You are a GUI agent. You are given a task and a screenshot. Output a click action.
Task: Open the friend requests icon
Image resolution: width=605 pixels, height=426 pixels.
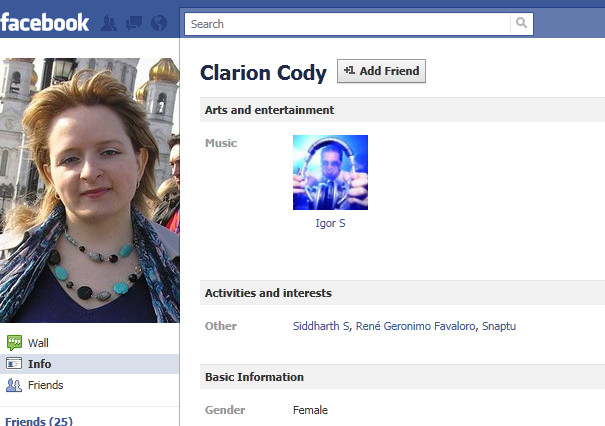coord(108,23)
